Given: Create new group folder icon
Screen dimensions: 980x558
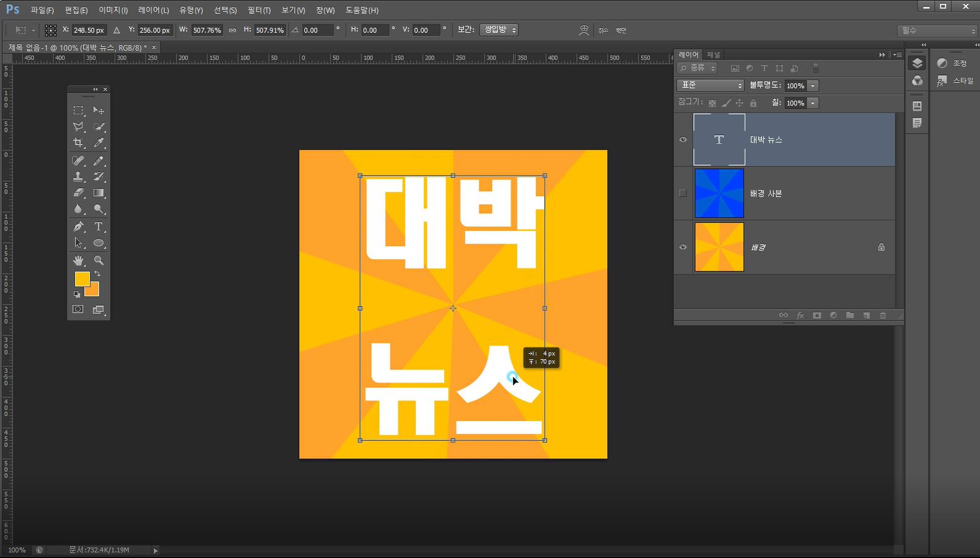Looking at the screenshot, I should point(850,316).
